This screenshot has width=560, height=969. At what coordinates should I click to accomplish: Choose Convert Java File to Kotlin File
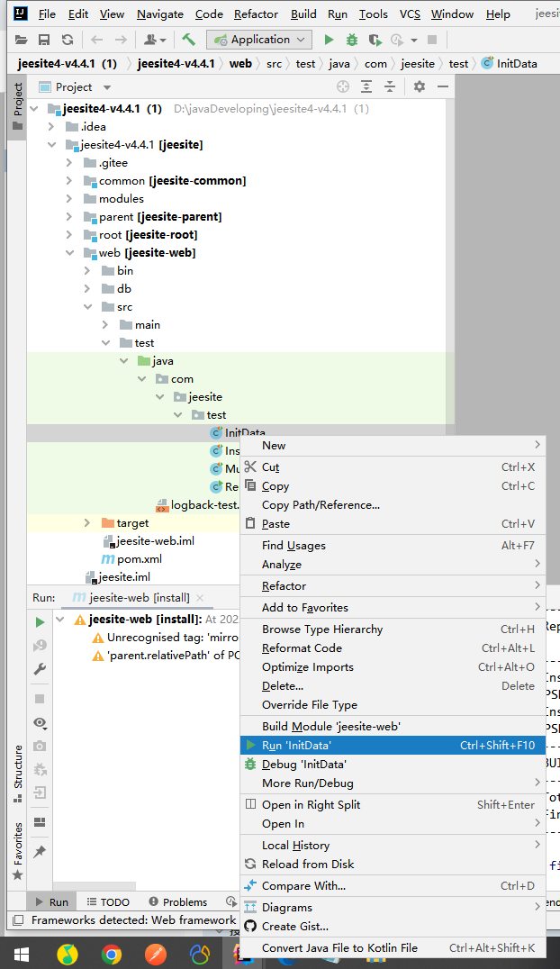393,948
